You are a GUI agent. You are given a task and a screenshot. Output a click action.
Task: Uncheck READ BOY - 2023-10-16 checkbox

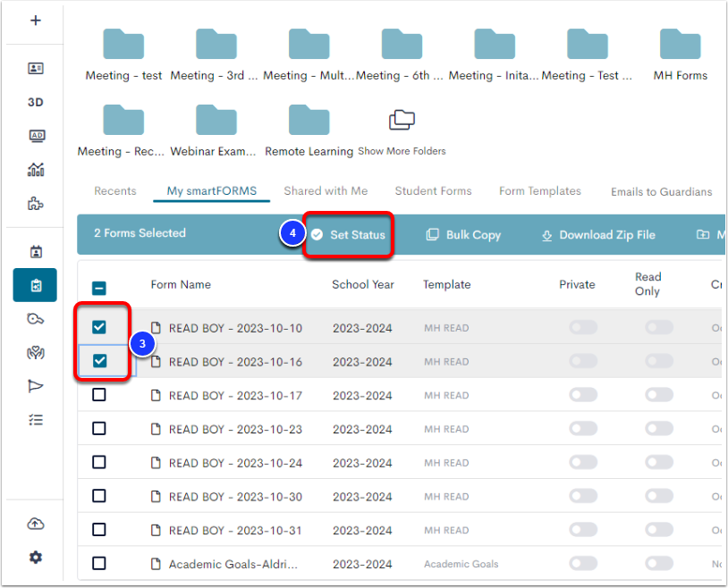pos(99,361)
